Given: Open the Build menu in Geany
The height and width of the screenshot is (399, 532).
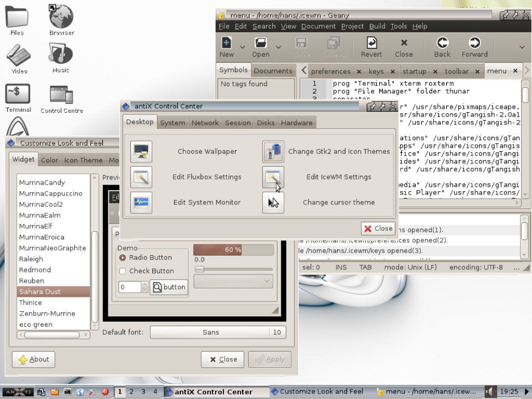Looking at the screenshot, I should pos(377,26).
